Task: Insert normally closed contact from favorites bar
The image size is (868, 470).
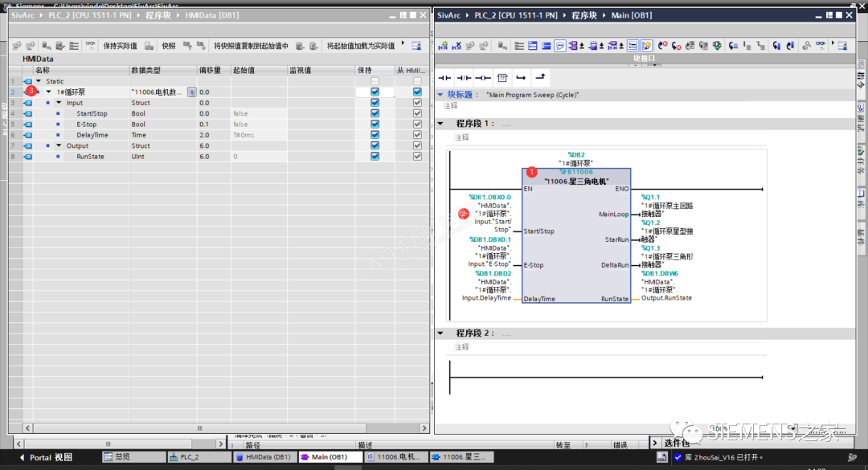Action: click(464, 78)
